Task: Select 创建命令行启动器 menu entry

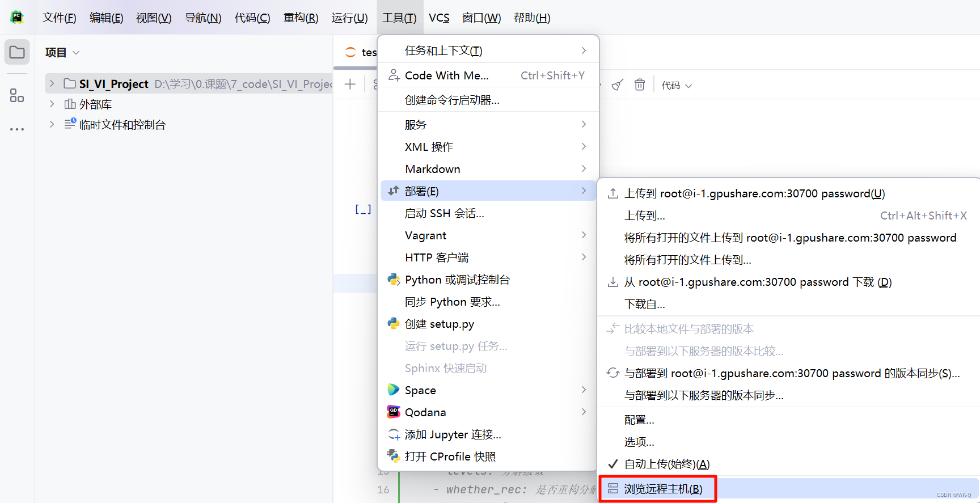Action: pyautogui.click(x=488, y=100)
